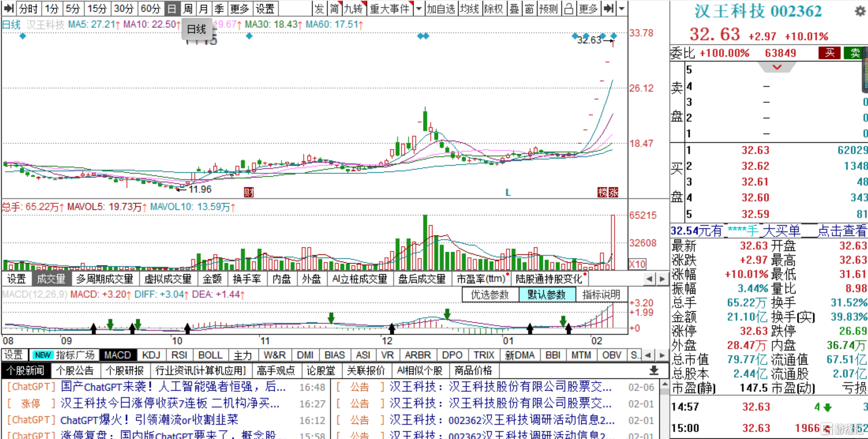Switch to the BOLL indicator tab

coord(210,355)
